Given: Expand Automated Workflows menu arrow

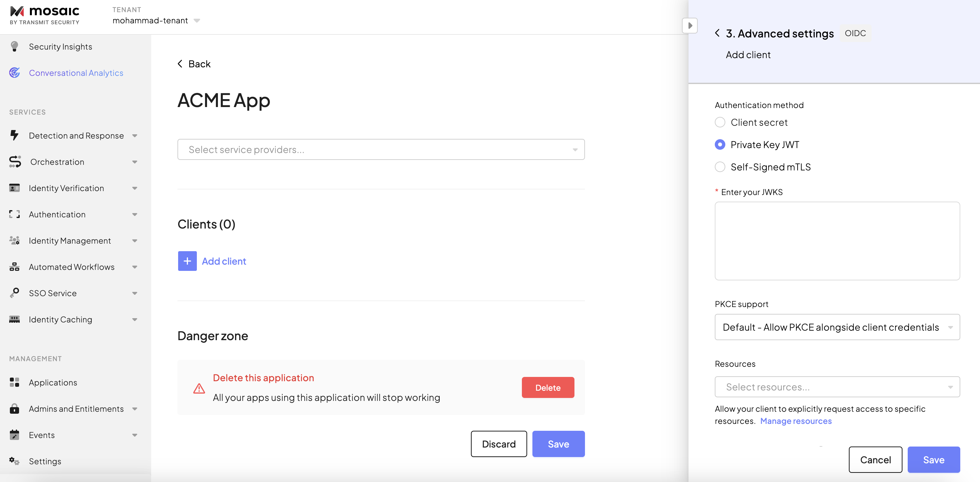Looking at the screenshot, I should 135,267.
